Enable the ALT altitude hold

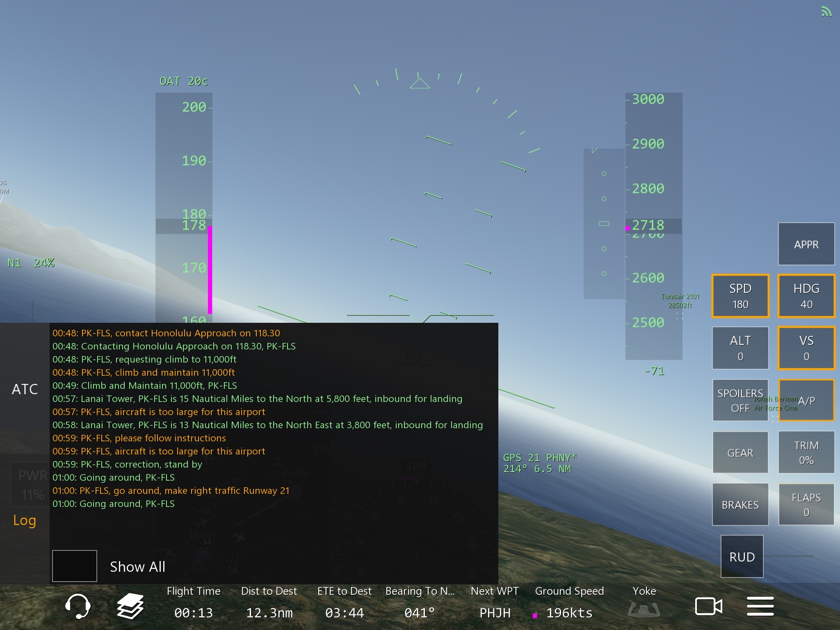click(740, 348)
